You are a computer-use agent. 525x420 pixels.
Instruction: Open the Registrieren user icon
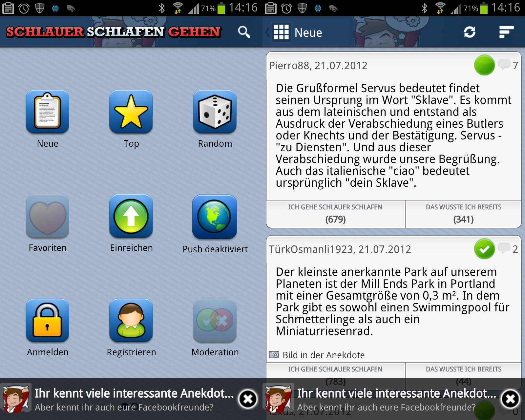[131, 320]
